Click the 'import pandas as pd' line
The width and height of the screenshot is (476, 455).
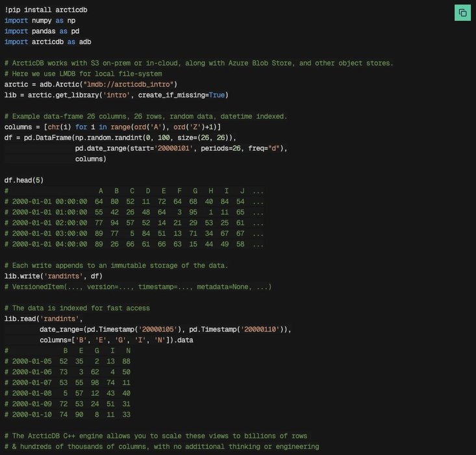pos(42,31)
